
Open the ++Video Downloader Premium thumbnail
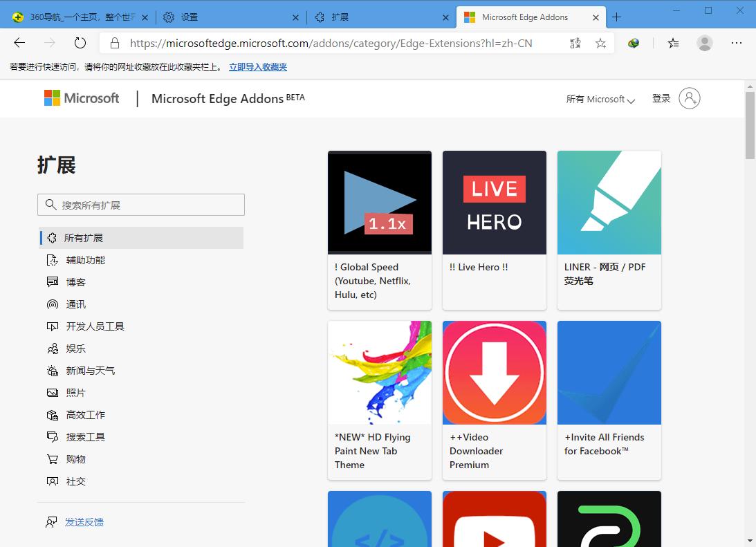point(494,373)
